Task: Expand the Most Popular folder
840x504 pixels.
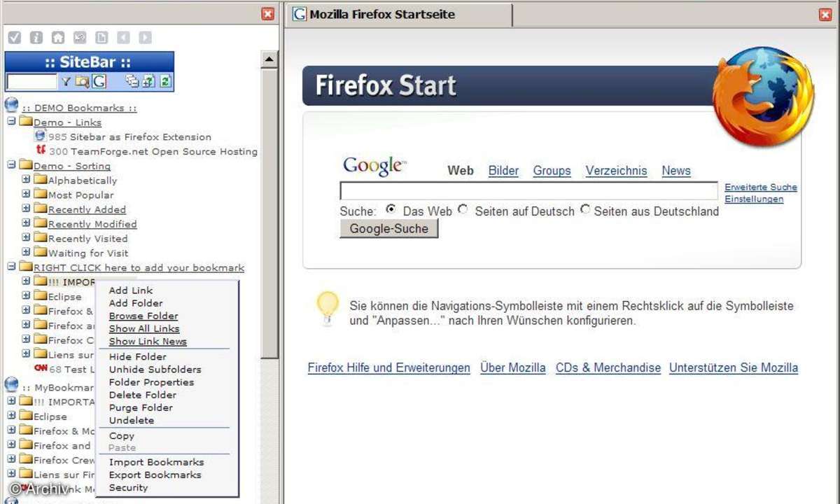Action: coord(26,194)
